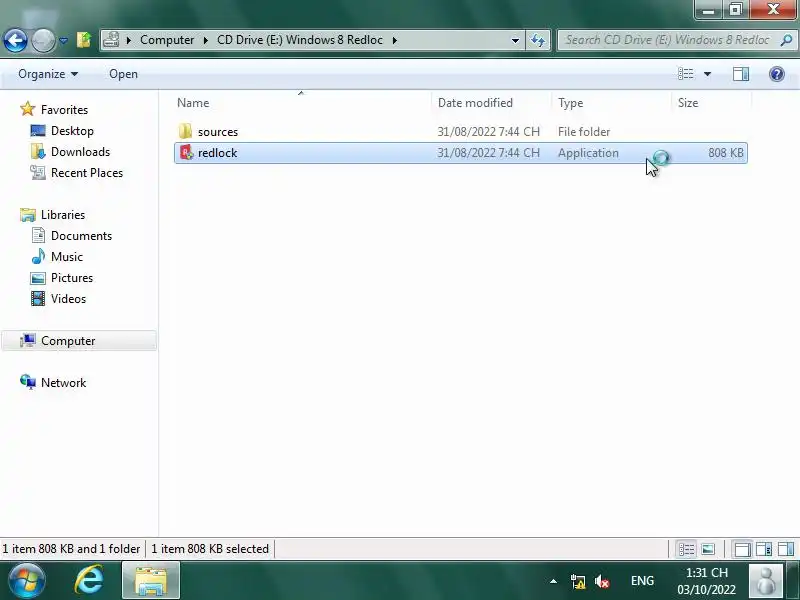Open Downloads under Favorites
800x600 pixels.
(x=81, y=152)
